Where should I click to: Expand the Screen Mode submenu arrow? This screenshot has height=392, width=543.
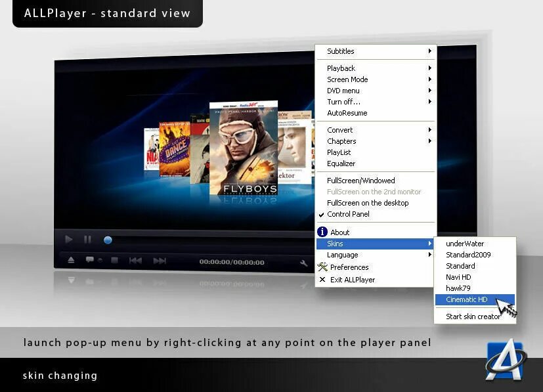tap(430, 79)
